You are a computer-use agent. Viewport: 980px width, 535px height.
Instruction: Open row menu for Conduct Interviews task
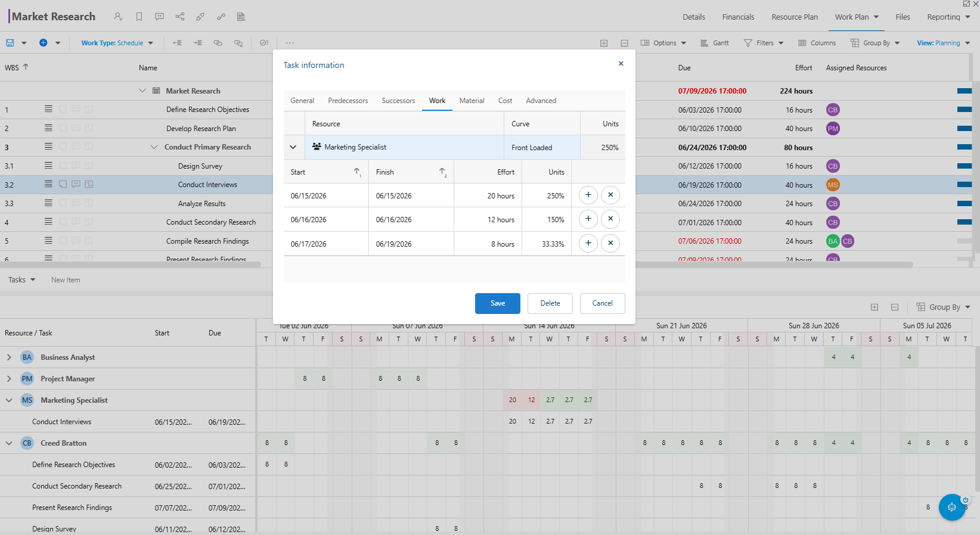click(48, 184)
